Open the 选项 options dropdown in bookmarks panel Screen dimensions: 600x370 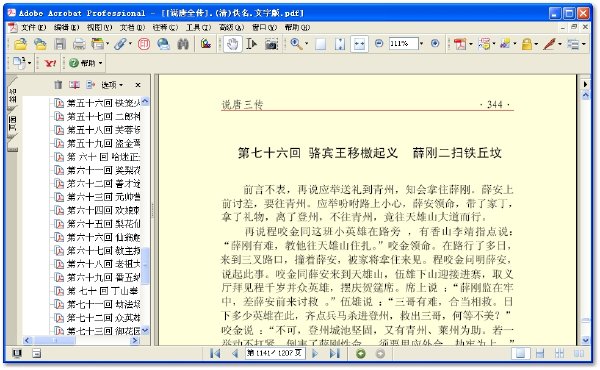(x=112, y=85)
